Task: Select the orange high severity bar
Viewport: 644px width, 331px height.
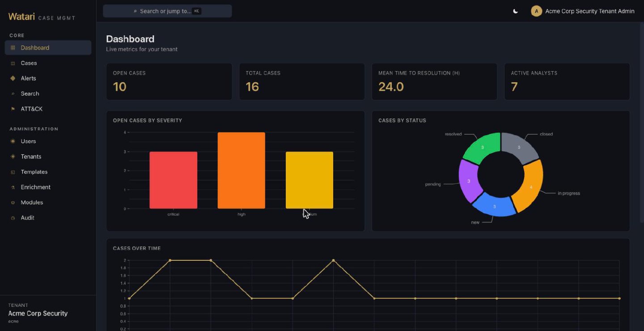Action: click(241, 170)
